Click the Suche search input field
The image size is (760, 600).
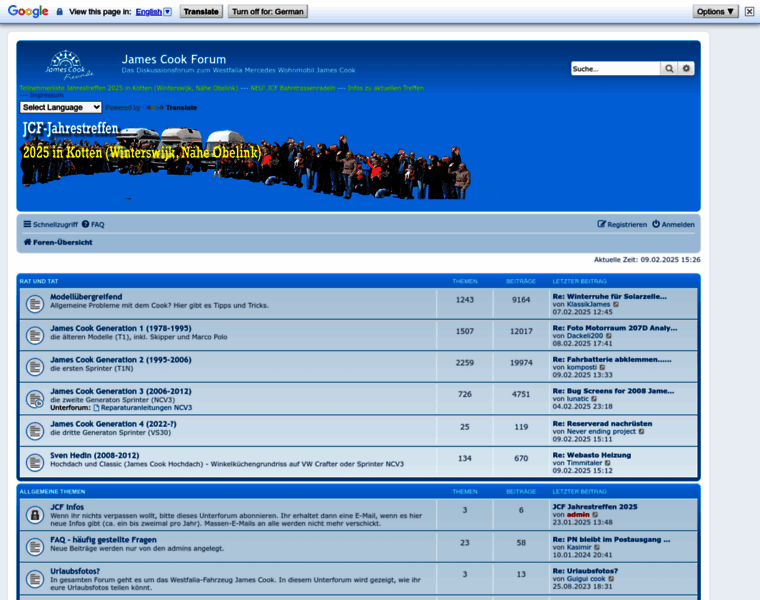615,69
